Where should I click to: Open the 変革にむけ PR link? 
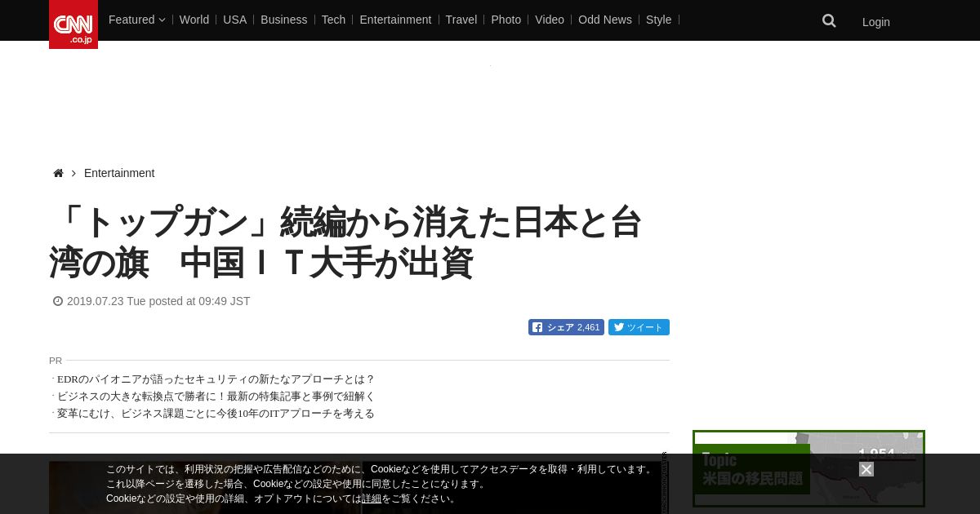coord(216,414)
